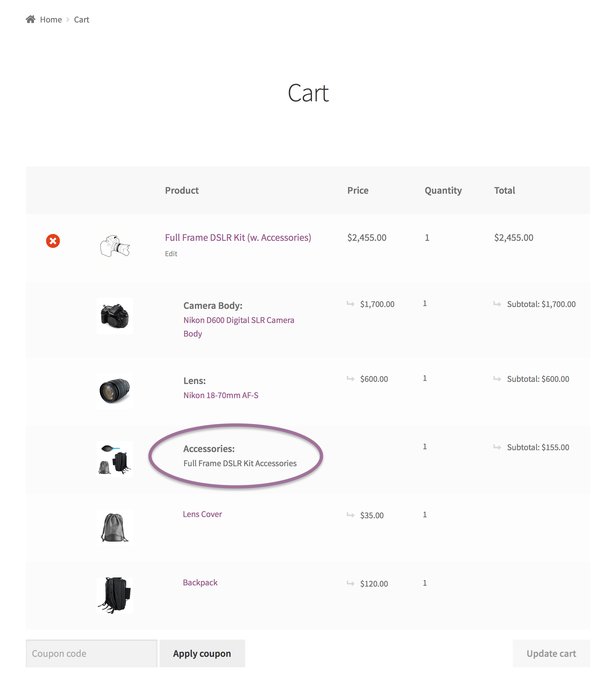Click inside the Coupon code field
Viewport: 616px width, 691px height.
[91, 653]
